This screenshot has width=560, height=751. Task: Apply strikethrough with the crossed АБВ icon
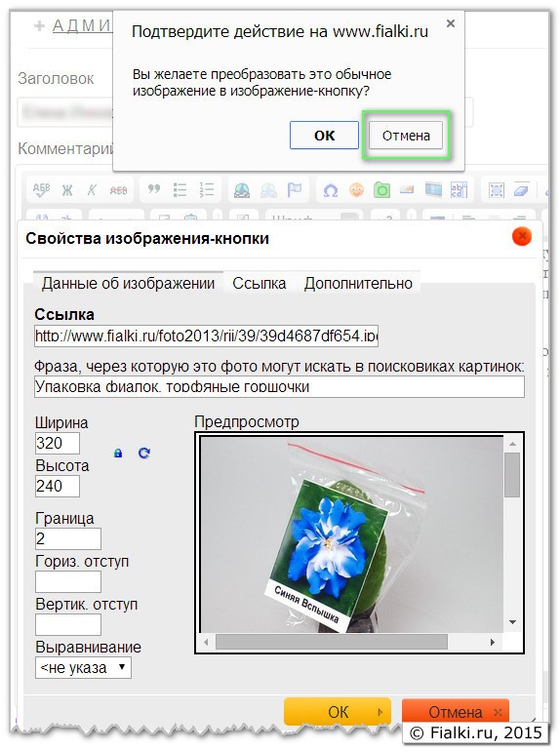coord(118,190)
